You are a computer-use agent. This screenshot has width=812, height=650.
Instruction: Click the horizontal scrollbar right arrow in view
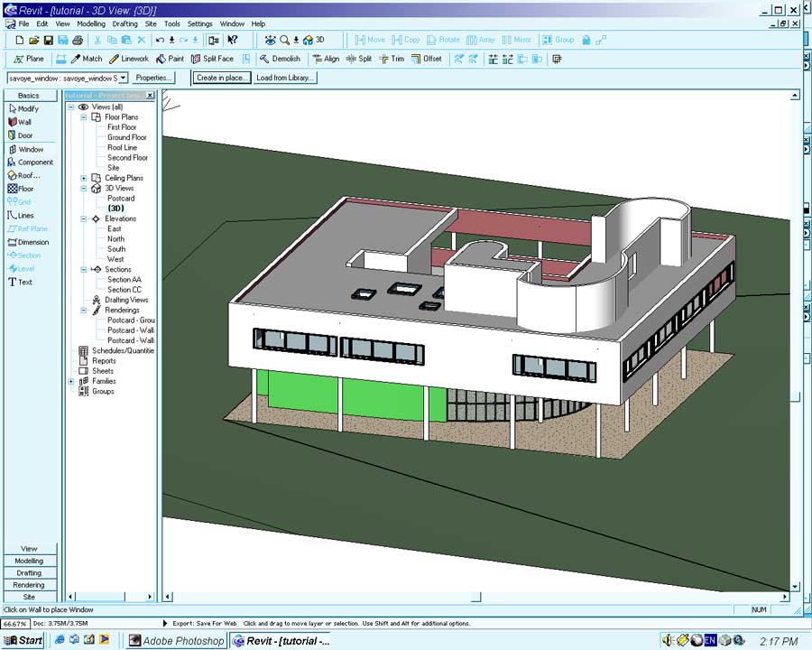click(x=785, y=597)
